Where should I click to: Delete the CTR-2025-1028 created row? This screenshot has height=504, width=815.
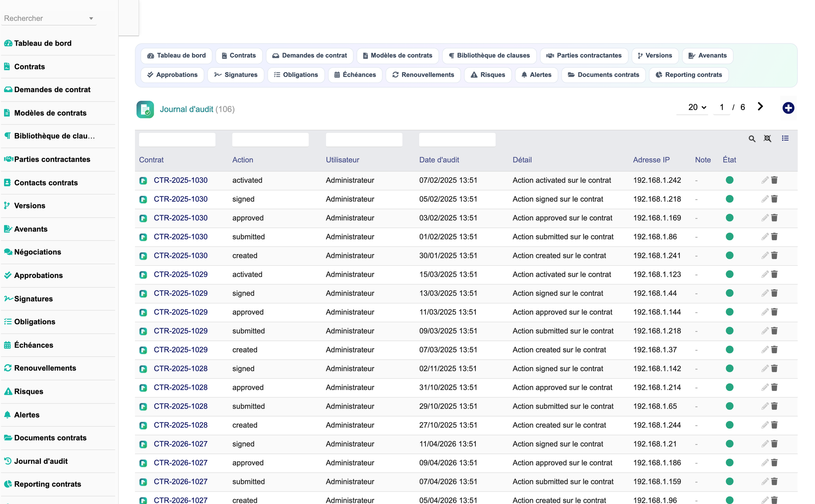[774, 425]
